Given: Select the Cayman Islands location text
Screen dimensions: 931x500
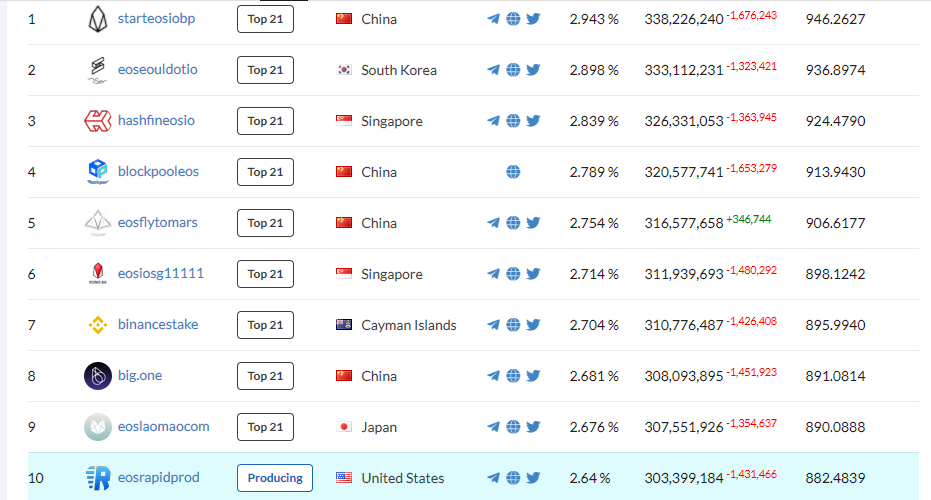Looking at the screenshot, I should click(408, 325).
